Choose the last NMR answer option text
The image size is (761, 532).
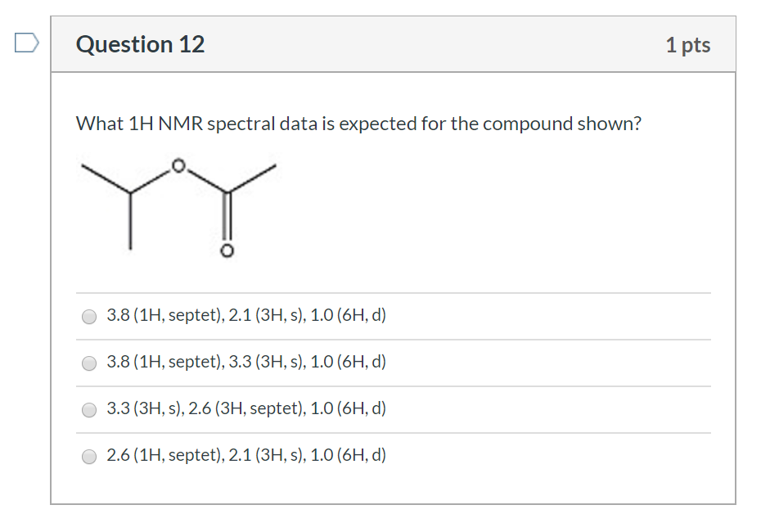click(245, 455)
